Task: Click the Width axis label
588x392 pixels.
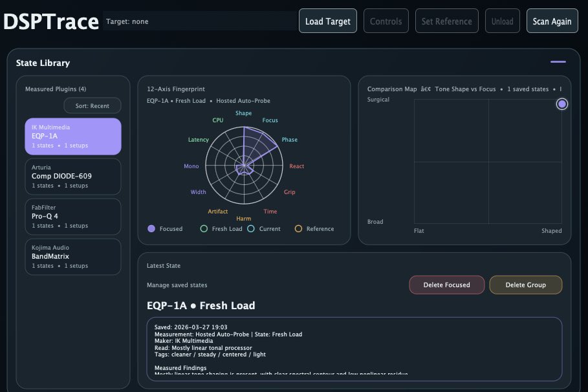Action: tap(199, 192)
